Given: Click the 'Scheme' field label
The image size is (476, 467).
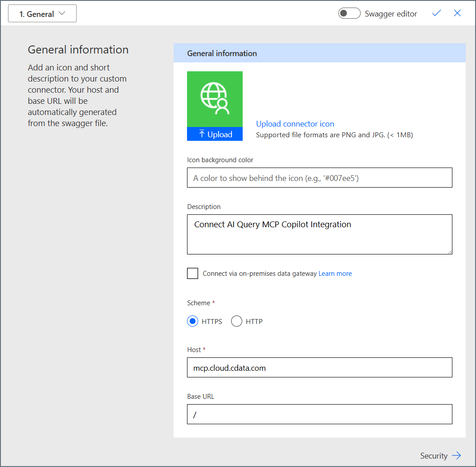Looking at the screenshot, I should (x=199, y=303).
